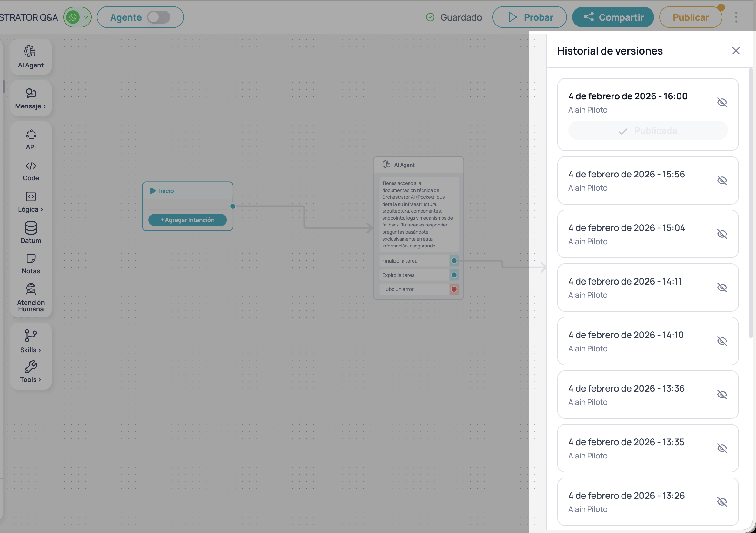Click the Publicar button

(691, 17)
